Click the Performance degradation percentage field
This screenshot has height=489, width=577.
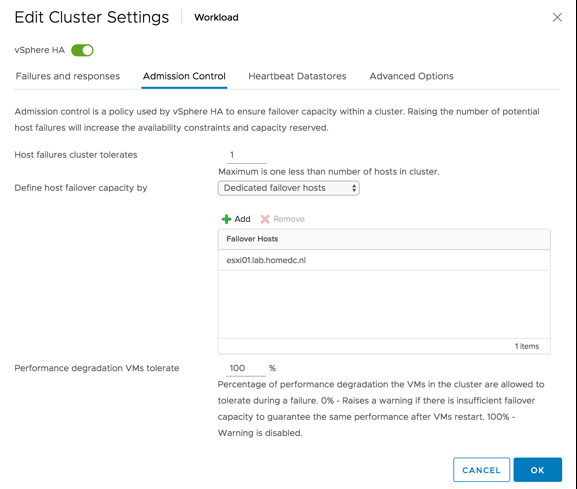point(246,368)
